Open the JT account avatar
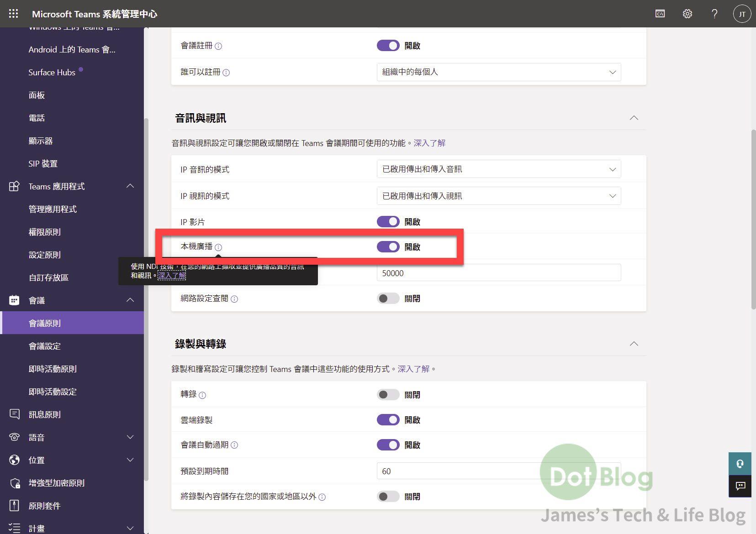 [742, 14]
